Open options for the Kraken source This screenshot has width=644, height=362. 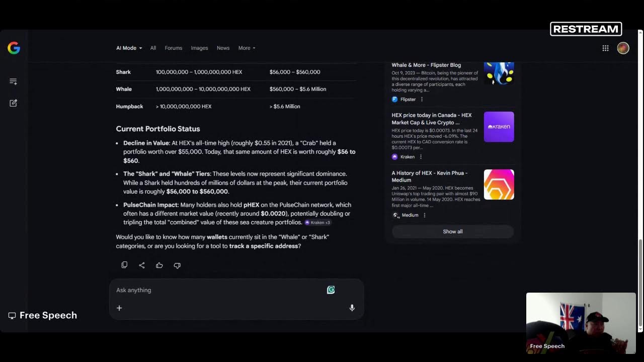[x=421, y=157]
